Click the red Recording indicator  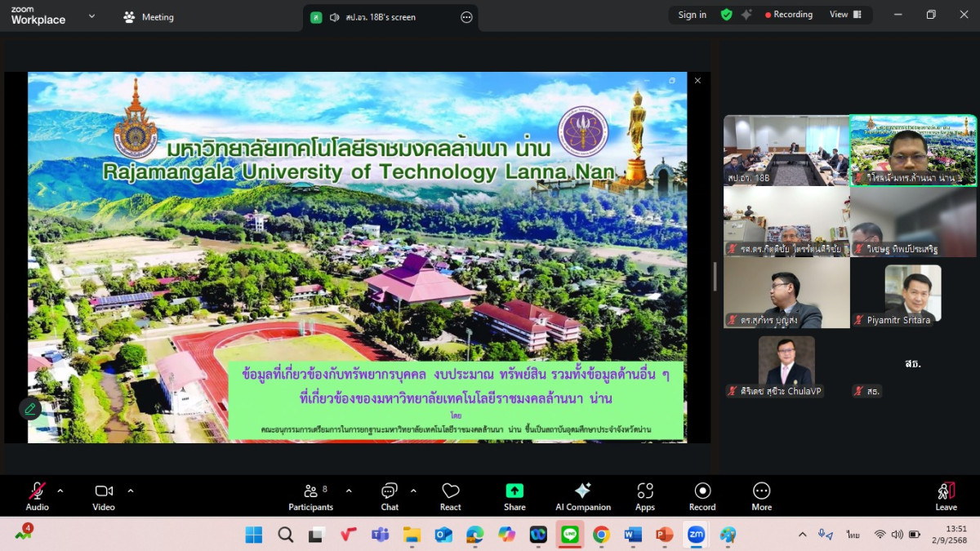tap(789, 15)
